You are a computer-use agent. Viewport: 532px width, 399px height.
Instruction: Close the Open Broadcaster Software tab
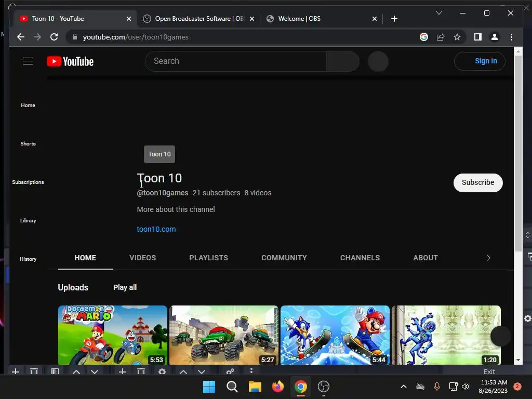pyautogui.click(x=252, y=19)
